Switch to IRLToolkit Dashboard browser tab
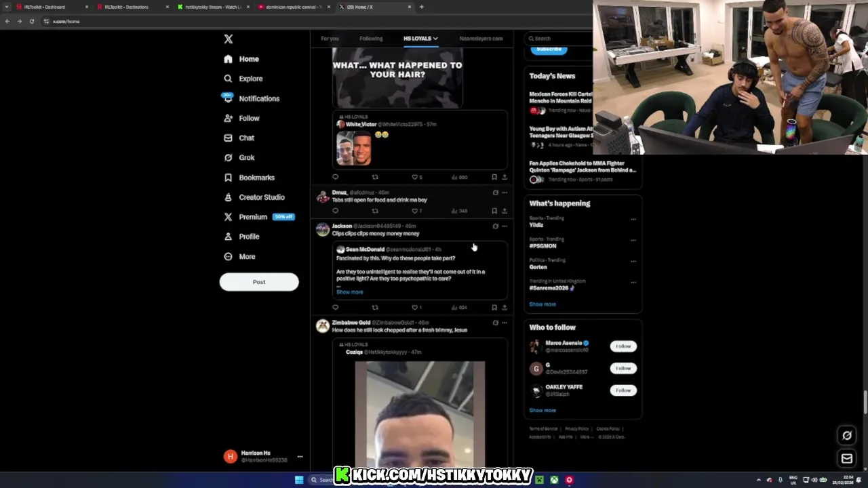This screenshot has height=488, width=868. pyautogui.click(x=51, y=7)
